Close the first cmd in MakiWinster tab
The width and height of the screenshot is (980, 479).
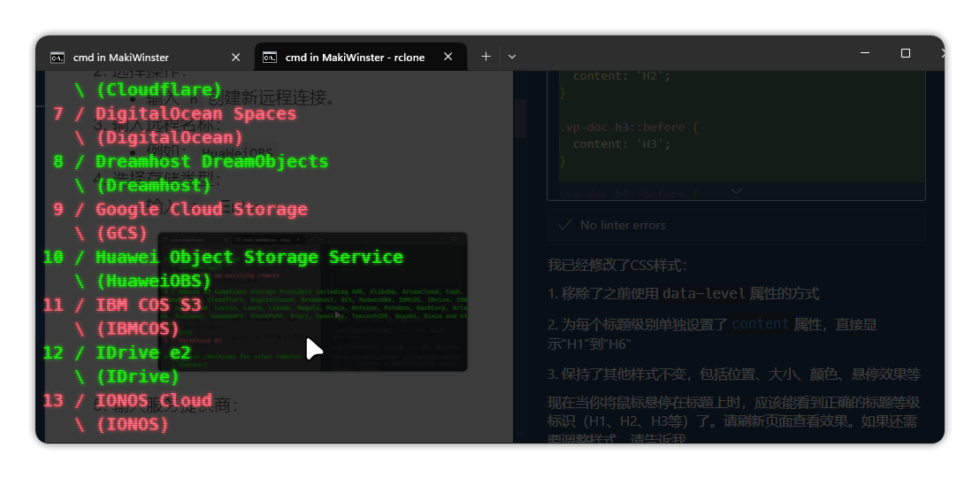click(x=235, y=57)
